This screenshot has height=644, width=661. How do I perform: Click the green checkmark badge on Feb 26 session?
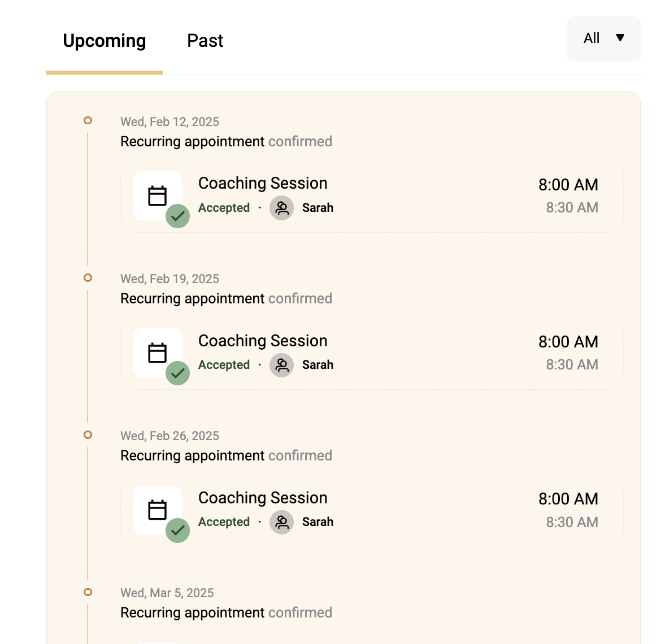177,530
